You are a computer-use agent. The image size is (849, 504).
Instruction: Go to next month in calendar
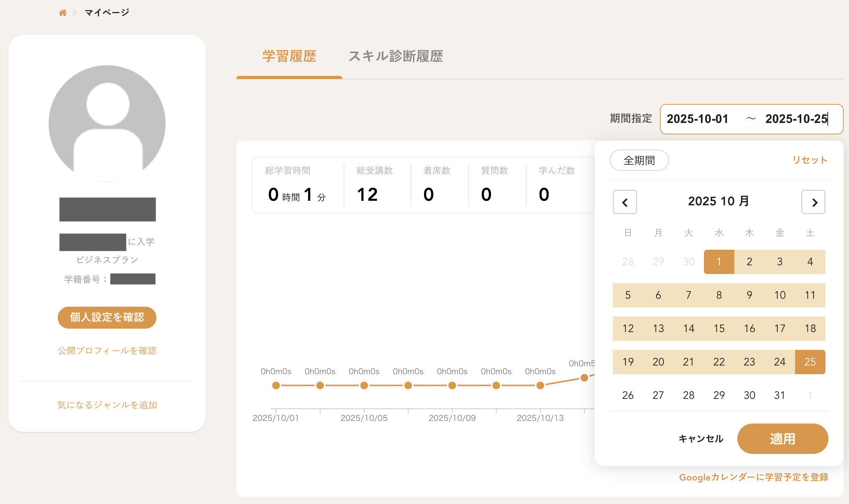click(813, 202)
